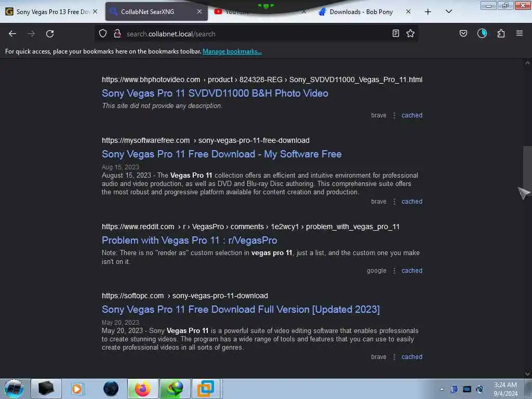Image resolution: width=532 pixels, height=399 pixels.
Task: Open the Manage bookmarks link
Action: 232,51
